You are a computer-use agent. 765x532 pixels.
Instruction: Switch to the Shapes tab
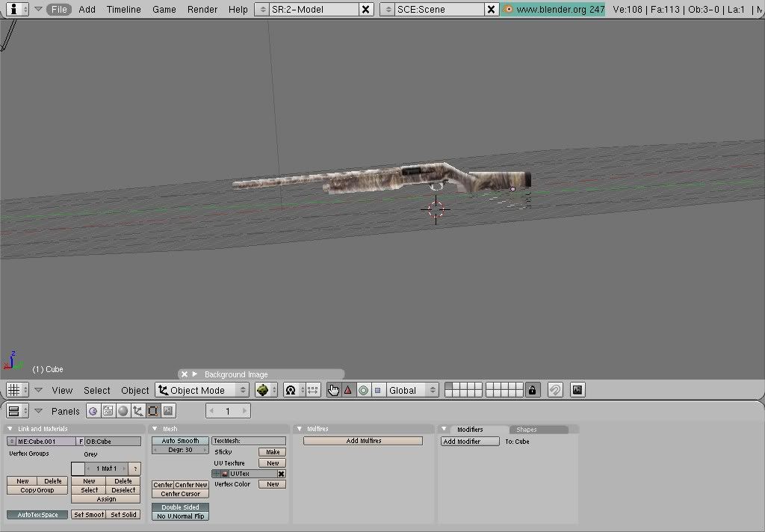point(527,430)
